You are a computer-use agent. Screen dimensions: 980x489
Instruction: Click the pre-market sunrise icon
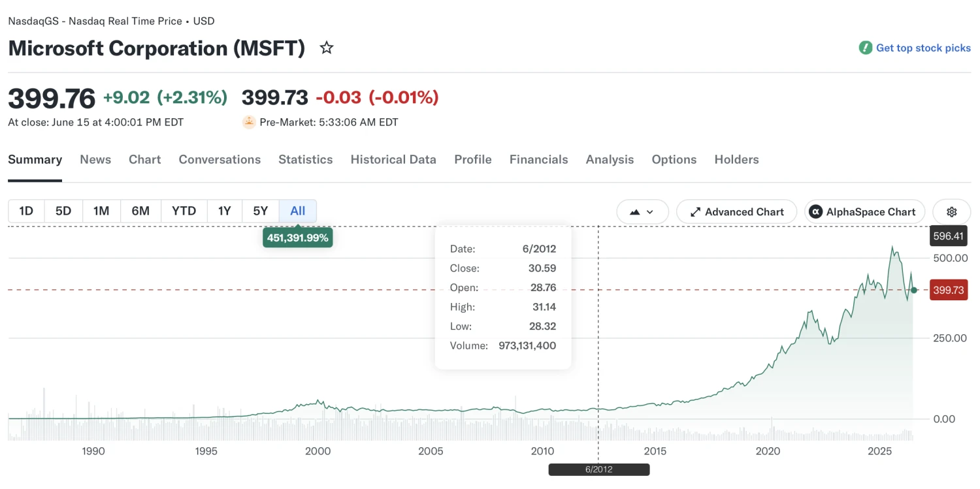pyautogui.click(x=249, y=122)
